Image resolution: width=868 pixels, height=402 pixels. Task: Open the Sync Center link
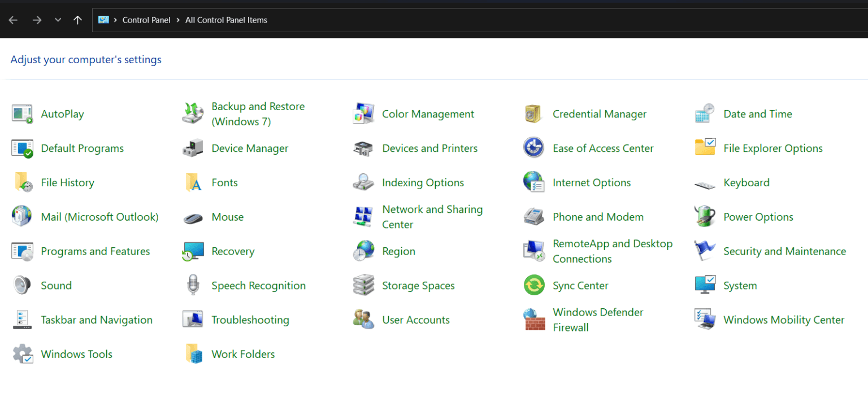coord(580,286)
